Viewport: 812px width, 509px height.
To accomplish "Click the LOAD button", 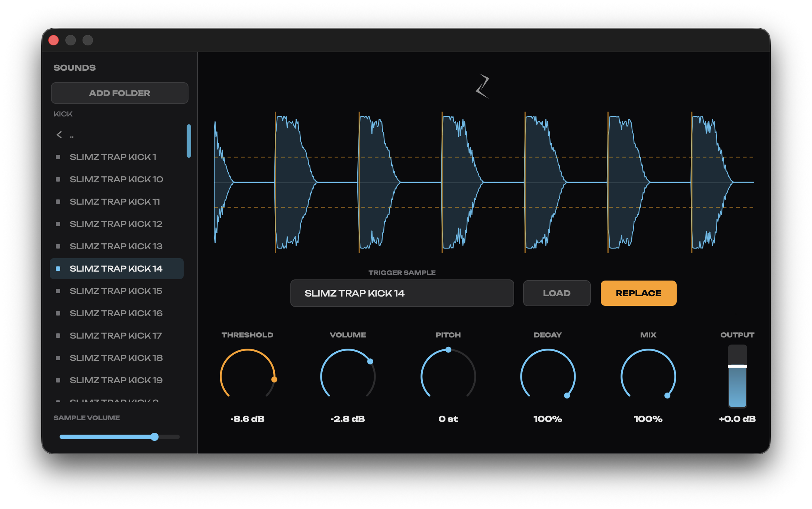I will [x=557, y=293].
